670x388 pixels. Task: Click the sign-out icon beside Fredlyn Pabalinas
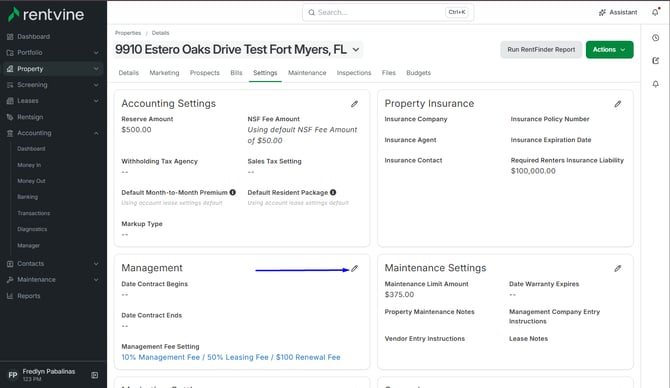click(94, 375)
